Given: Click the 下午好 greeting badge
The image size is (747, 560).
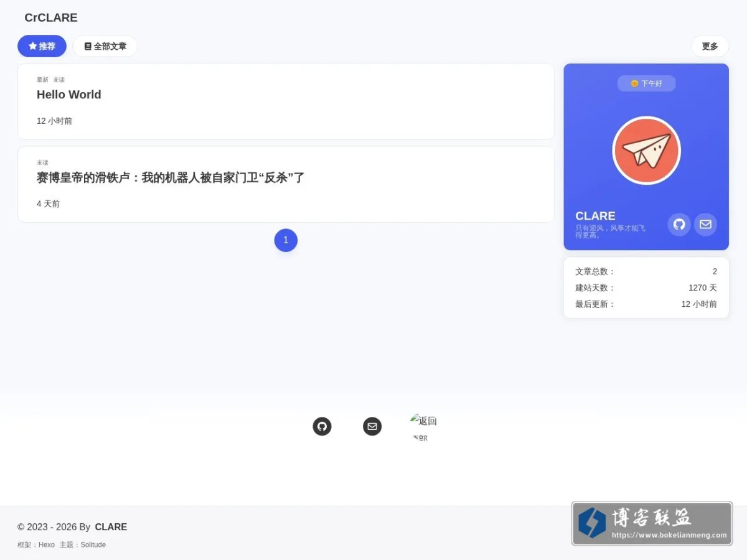Looking at the screenshot, I should (646, 83).
